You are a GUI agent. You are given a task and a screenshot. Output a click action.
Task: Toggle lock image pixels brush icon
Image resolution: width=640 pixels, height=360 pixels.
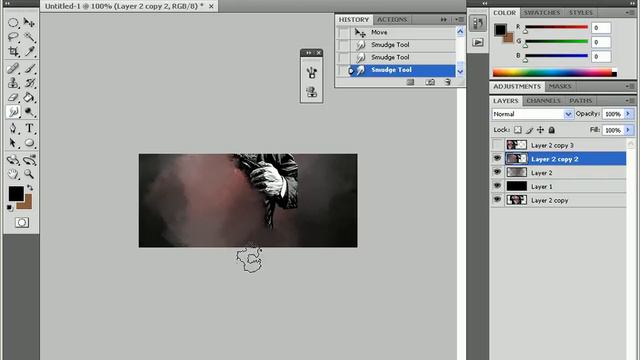tap(529, 130)
